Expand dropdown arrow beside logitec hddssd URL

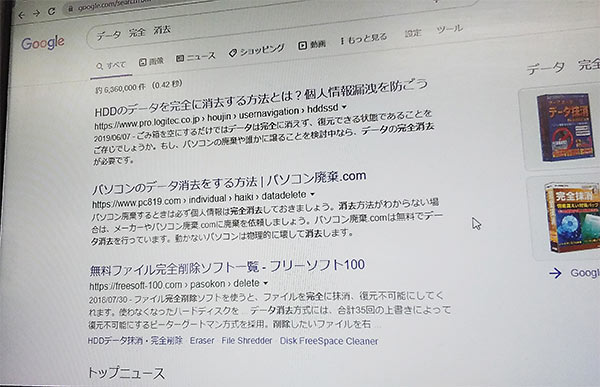[344, 107]
